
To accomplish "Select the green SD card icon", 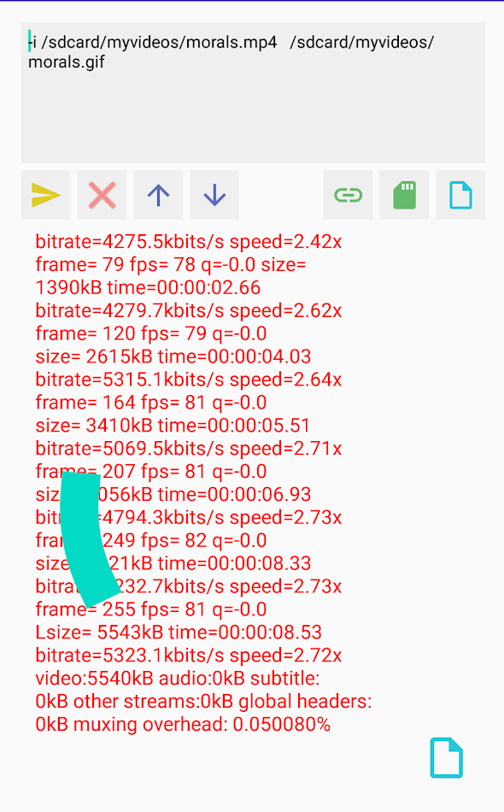I will click(403, 195).
